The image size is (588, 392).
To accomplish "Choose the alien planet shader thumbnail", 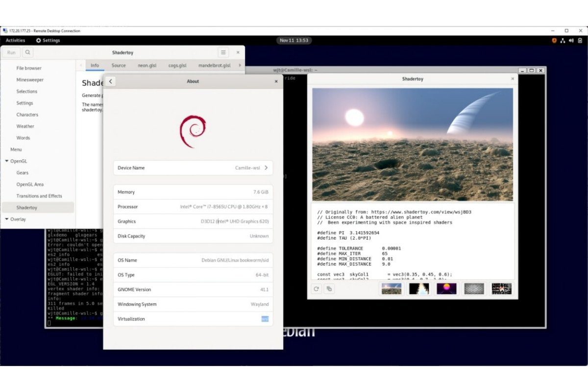I will (392, 289).
